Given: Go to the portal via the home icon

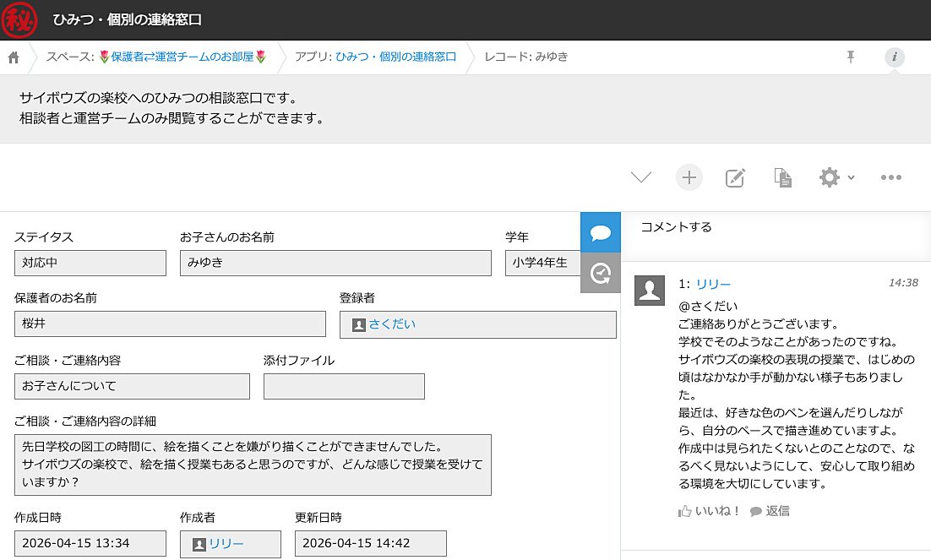Looking at the screenshot, I should click(x=12, y=57).
